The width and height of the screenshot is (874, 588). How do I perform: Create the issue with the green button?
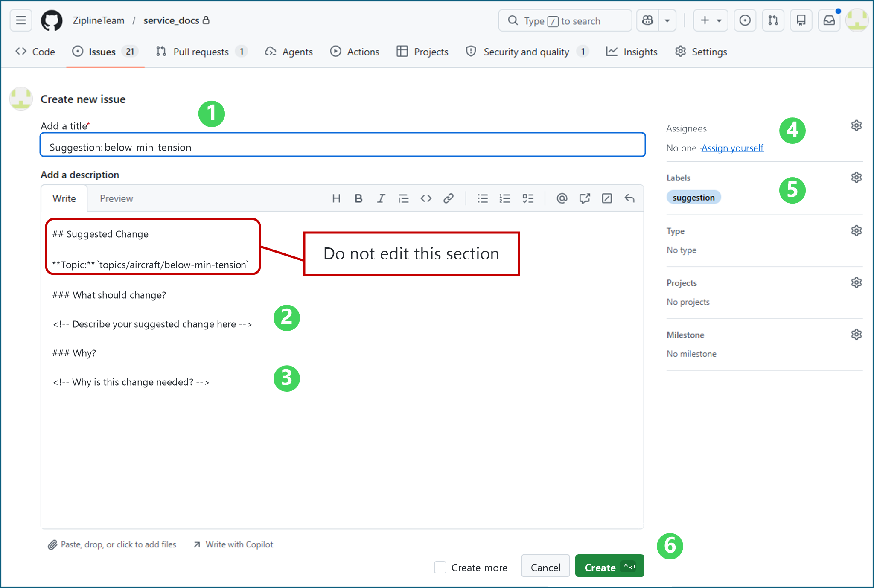(609, 566)
